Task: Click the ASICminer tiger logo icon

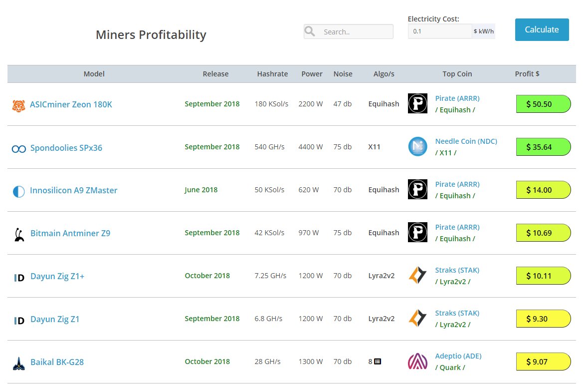Action: 18,105
